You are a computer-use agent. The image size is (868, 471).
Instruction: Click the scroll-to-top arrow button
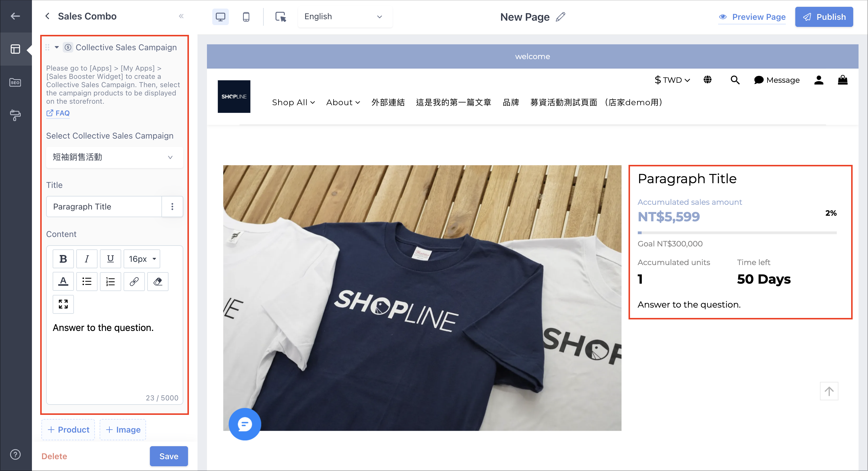pyautogui.click(x=829, y=391)
